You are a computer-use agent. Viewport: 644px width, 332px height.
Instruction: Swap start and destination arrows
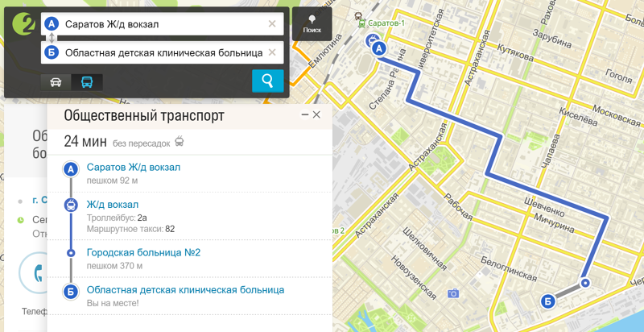tap(52, 39)
